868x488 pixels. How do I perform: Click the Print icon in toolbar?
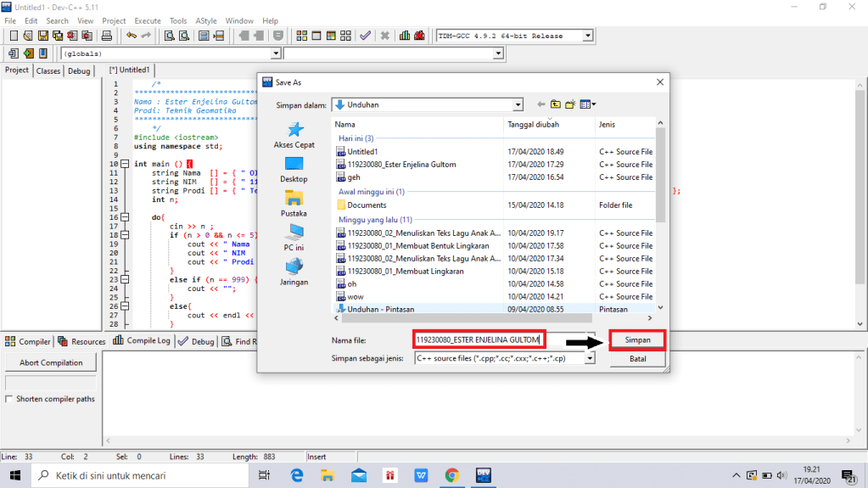tap(107, 36)
